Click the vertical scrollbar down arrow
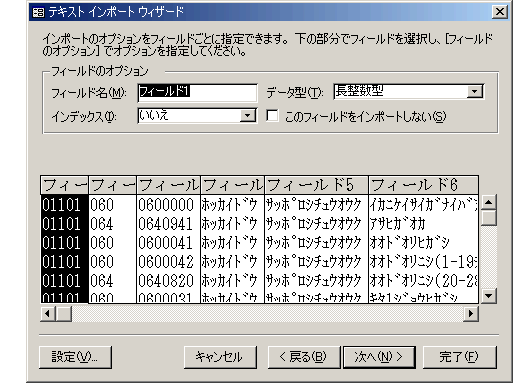Viewport: 513px width, 383px height. 488,296
